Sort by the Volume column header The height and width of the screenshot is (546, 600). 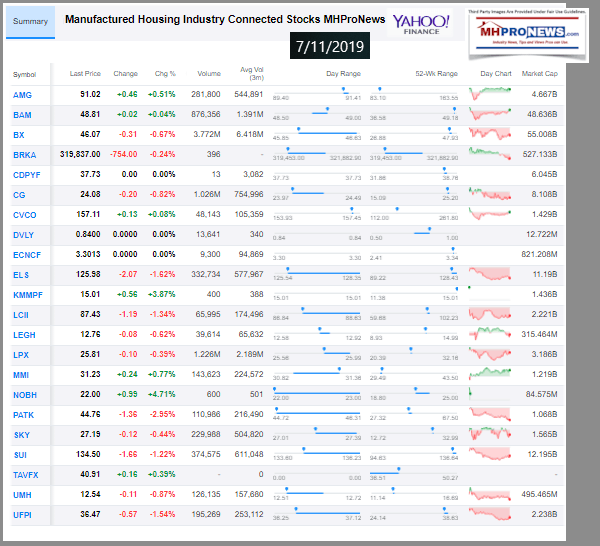click(209, 73)
